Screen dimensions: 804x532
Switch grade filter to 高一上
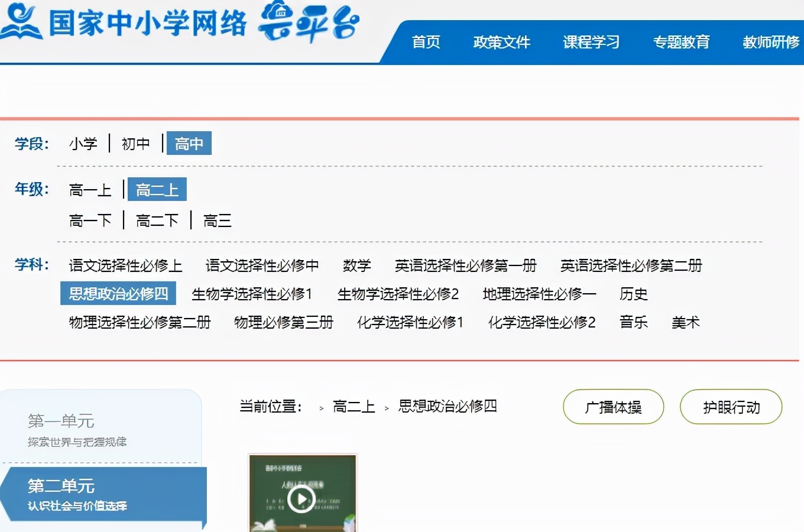(90, 189)
